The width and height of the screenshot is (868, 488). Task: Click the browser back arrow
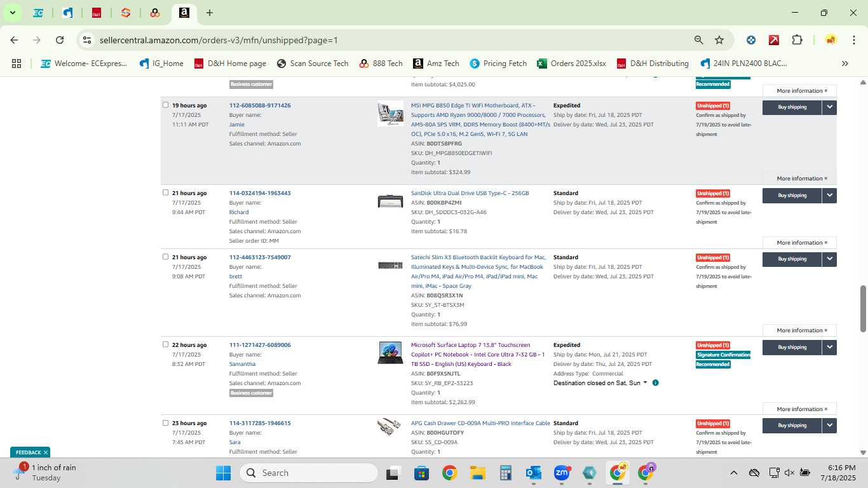click(14, 40)
